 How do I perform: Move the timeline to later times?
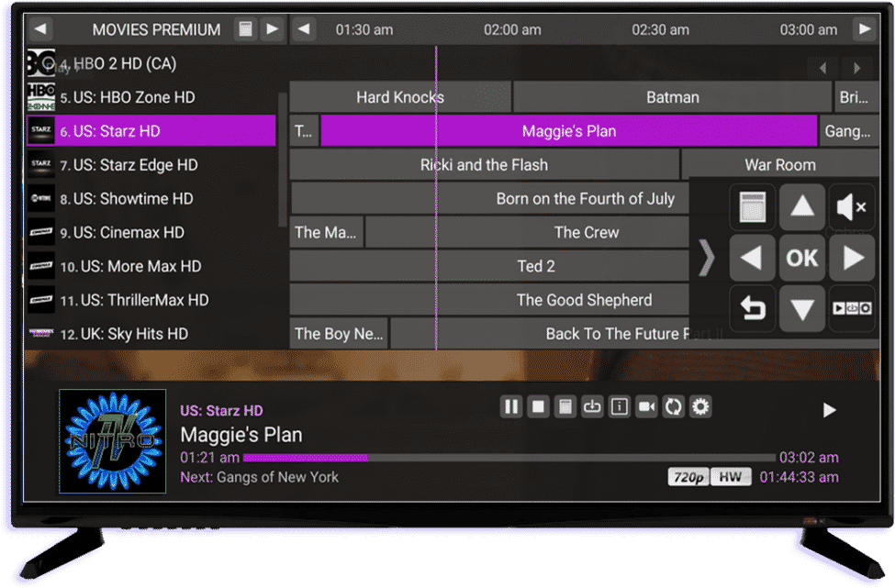tap(865, 29)
